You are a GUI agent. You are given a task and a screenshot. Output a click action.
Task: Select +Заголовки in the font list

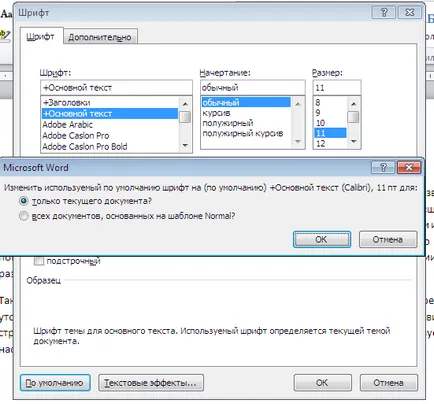110,102
